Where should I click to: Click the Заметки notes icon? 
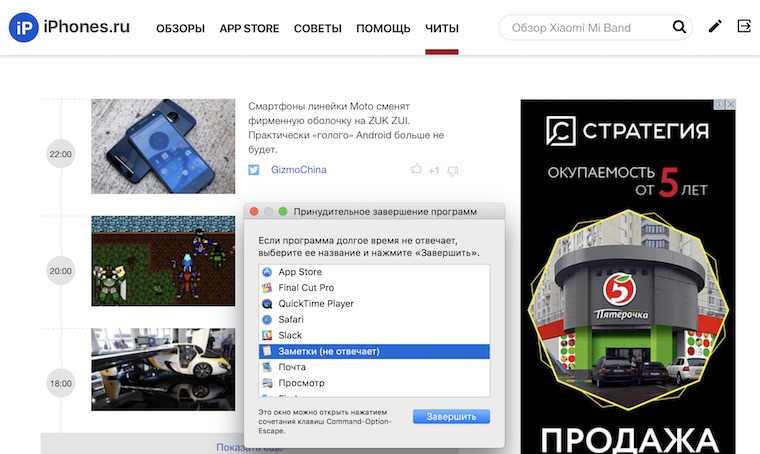point(267,351)
